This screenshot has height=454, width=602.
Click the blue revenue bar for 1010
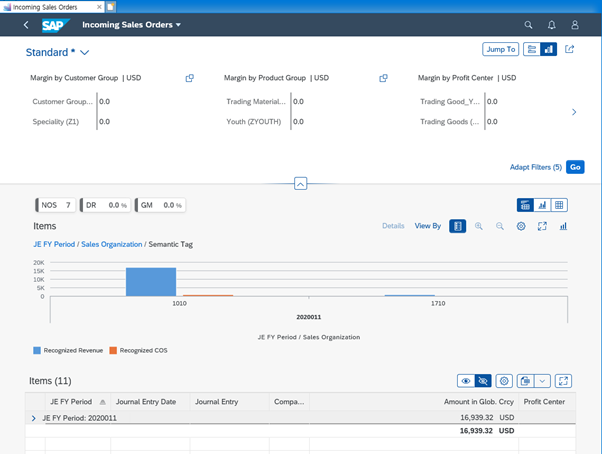point(151,282)
